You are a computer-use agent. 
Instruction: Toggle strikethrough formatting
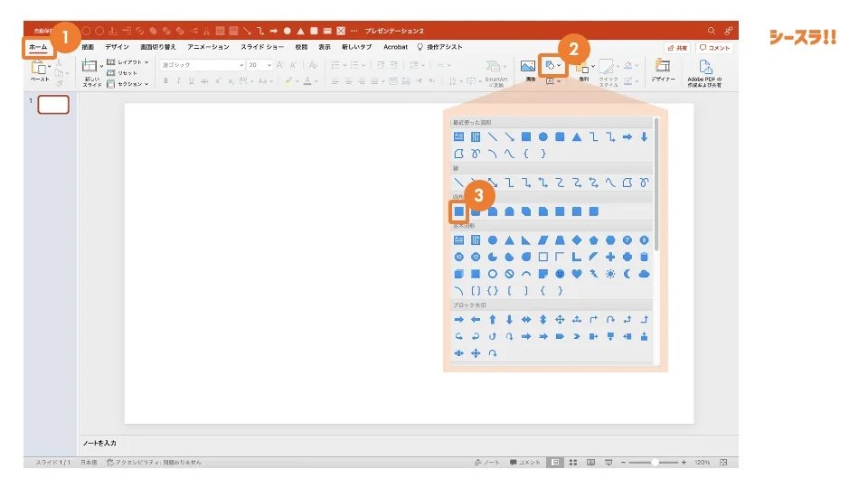204,80
